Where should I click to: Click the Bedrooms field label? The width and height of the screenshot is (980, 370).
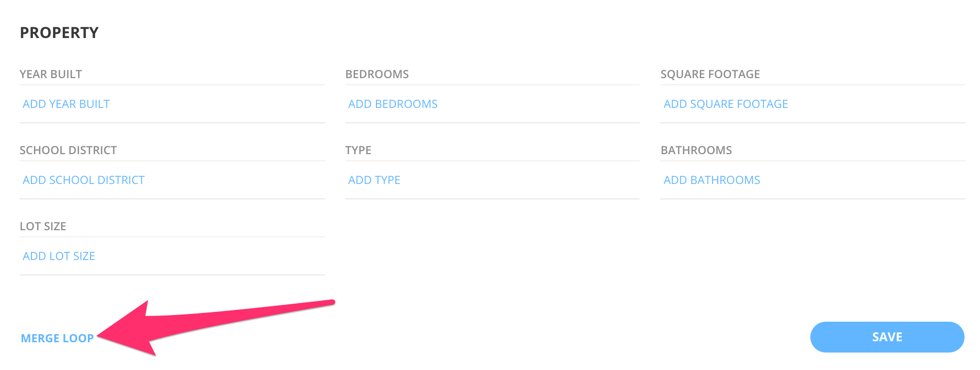[x=377, y=75]
